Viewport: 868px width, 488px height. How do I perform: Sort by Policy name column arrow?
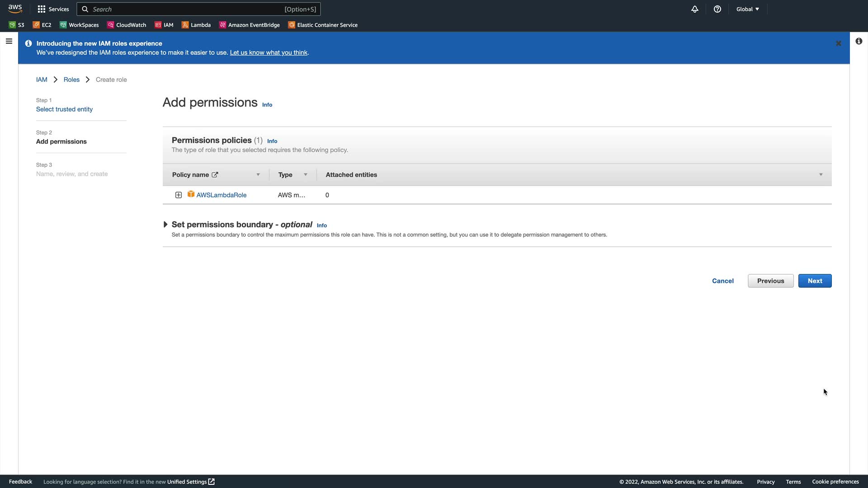coord(258,175)
